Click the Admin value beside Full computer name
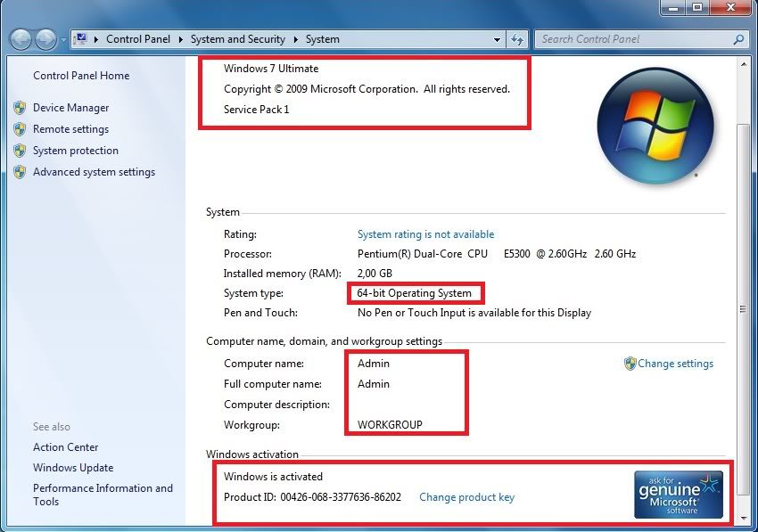The width and height of the screenshot is (758, 532). click(374, 384)
